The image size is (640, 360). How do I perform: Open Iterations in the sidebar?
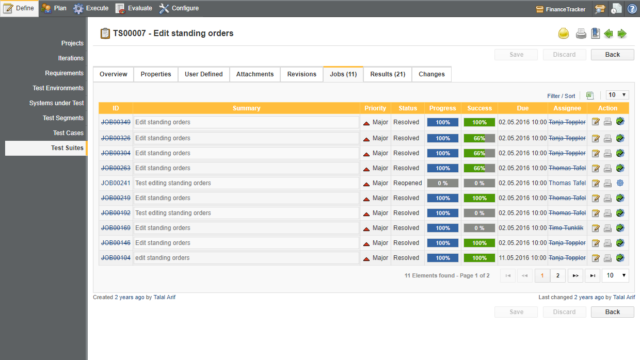(71, 58)
